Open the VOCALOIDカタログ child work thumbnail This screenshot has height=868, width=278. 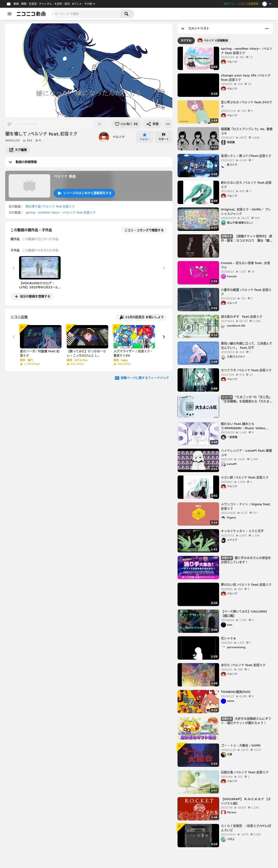40,268
